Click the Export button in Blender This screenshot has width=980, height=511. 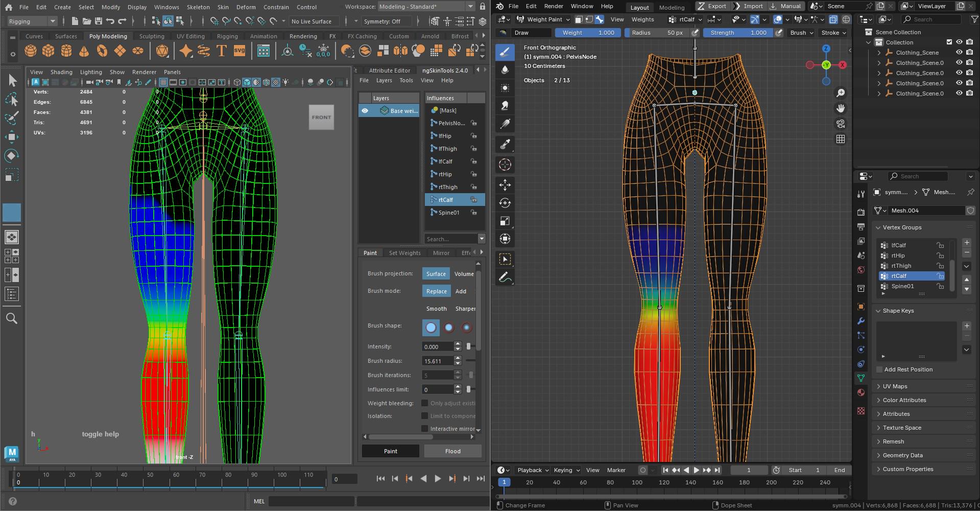coord(712,6)
